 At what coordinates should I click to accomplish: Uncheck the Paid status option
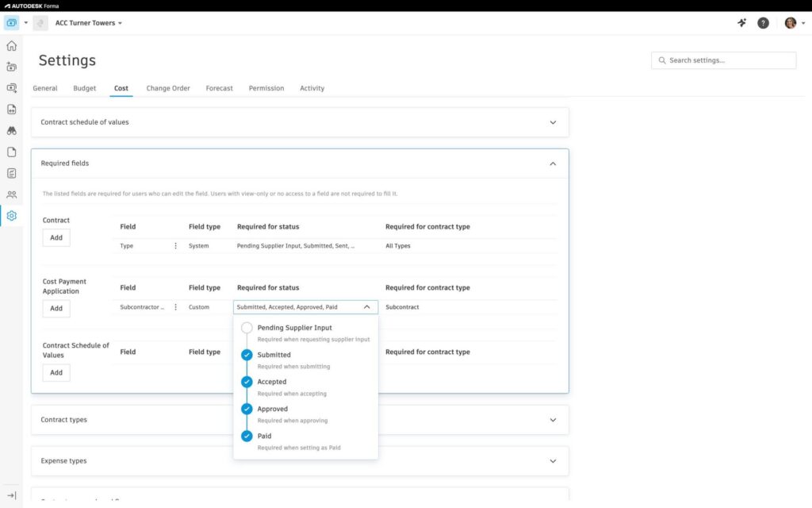[x=247, y=436]
